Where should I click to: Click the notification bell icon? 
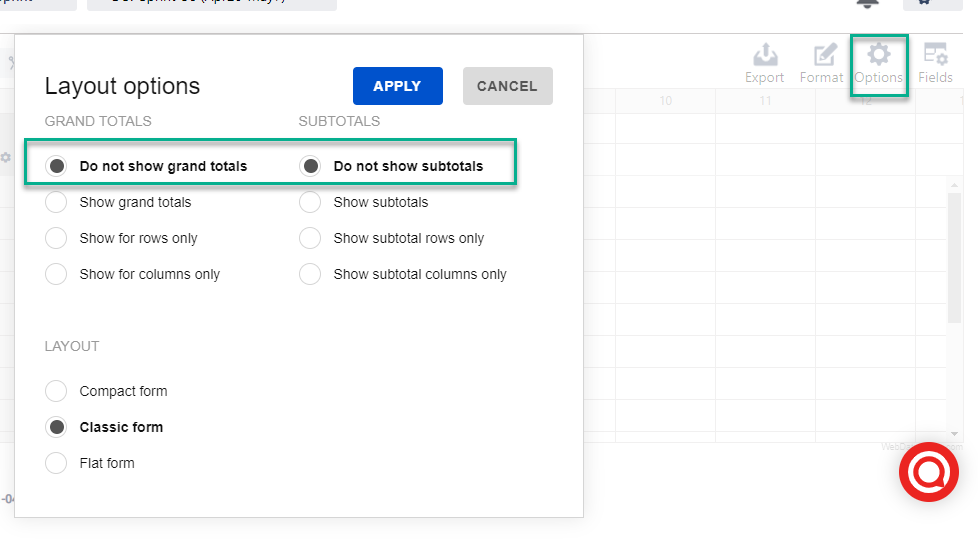tap(867, 3)
